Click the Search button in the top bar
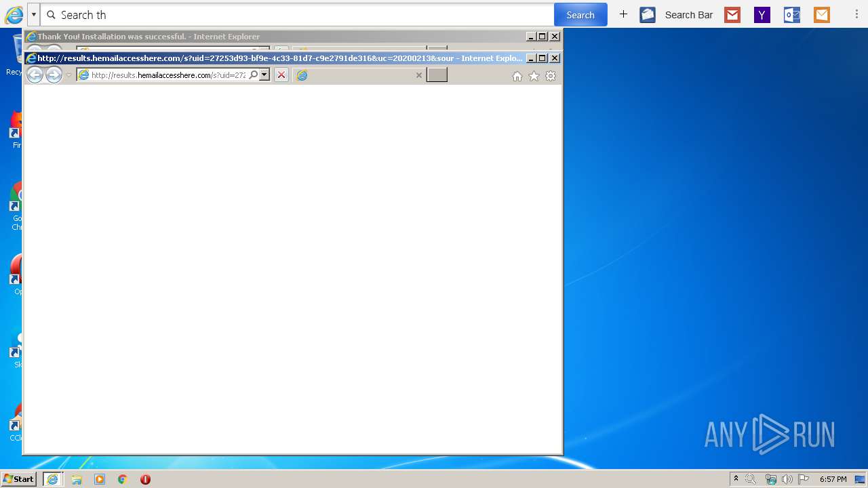Screen dimensions: 868x488 [x=580, y=15]
